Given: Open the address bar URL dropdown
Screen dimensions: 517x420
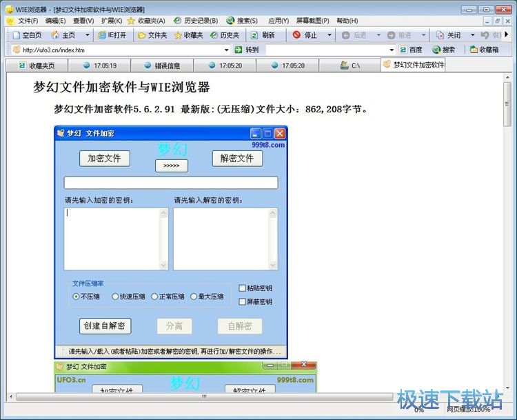Looking at the screenshot, I should [227, 50].
